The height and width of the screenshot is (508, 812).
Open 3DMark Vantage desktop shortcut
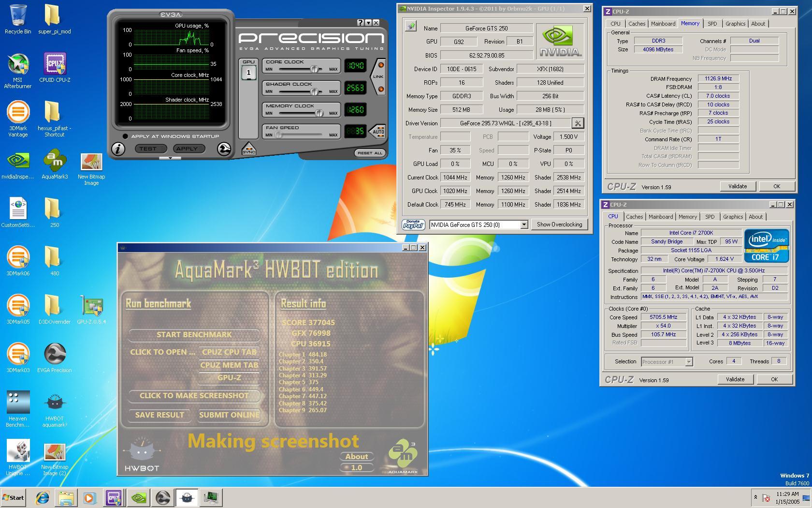tap(18, 119)
